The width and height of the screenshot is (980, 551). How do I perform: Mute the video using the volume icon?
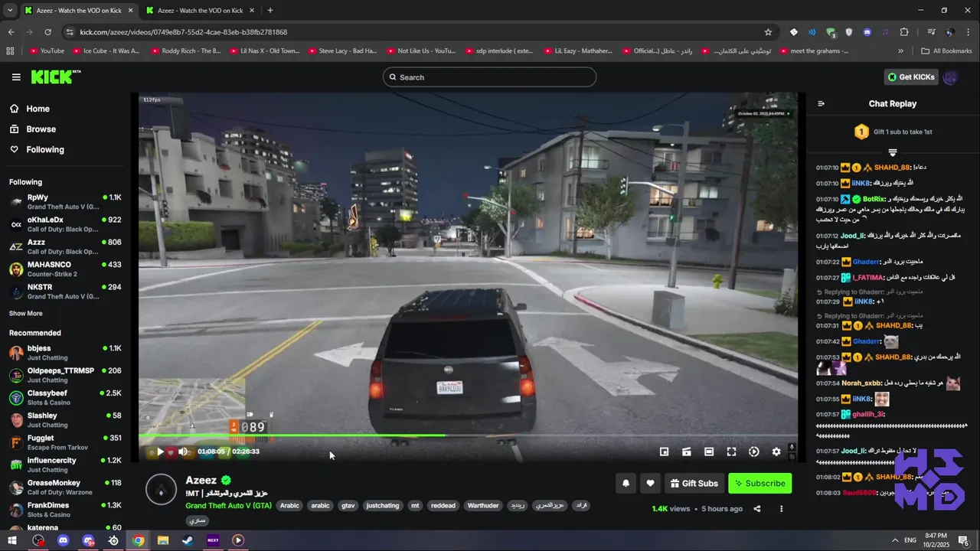coord(183,452)
